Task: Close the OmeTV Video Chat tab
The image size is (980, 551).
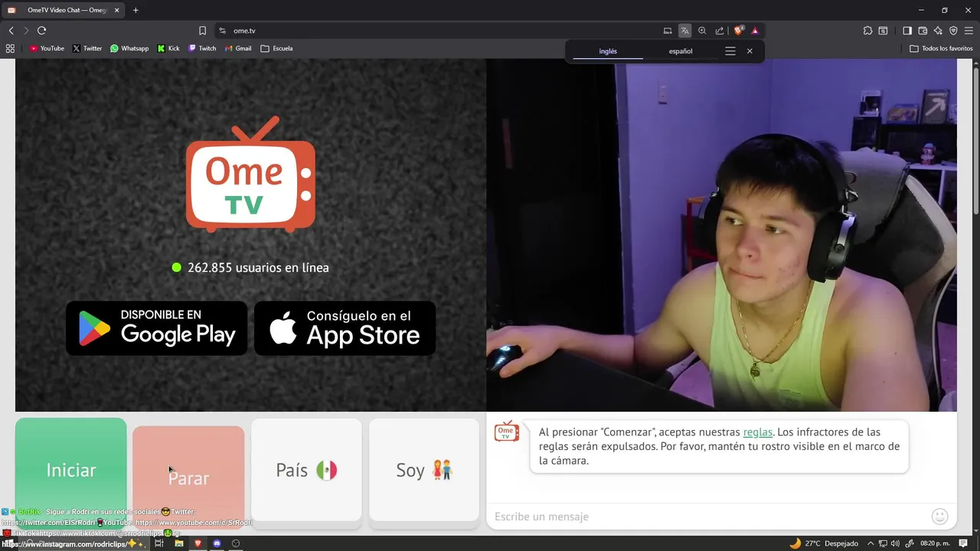Action: point(117,10)
